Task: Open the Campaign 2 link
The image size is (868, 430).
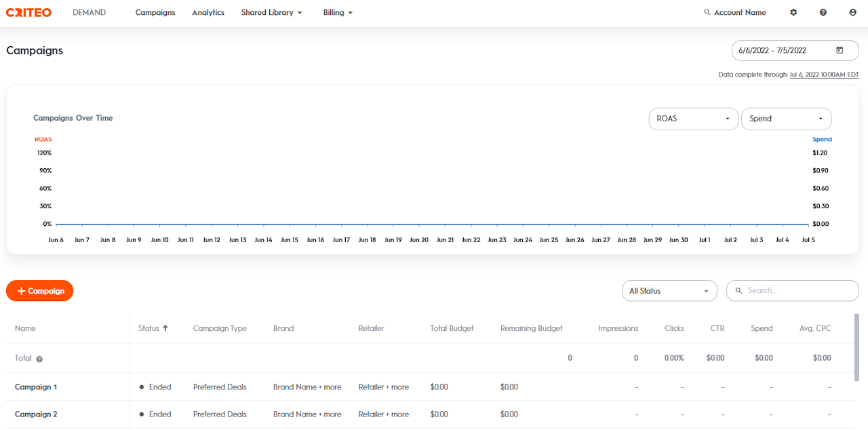Action: tap(36, 414)
